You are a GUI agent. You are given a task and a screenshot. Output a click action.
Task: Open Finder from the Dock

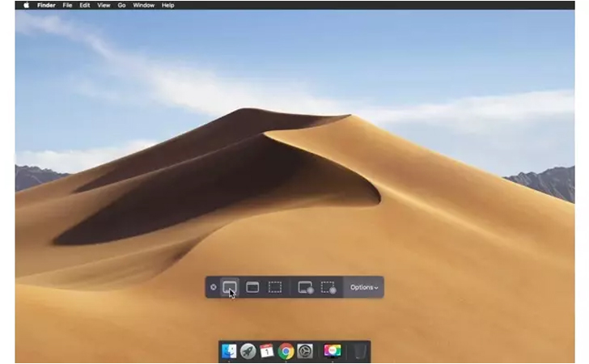point(229,352)
